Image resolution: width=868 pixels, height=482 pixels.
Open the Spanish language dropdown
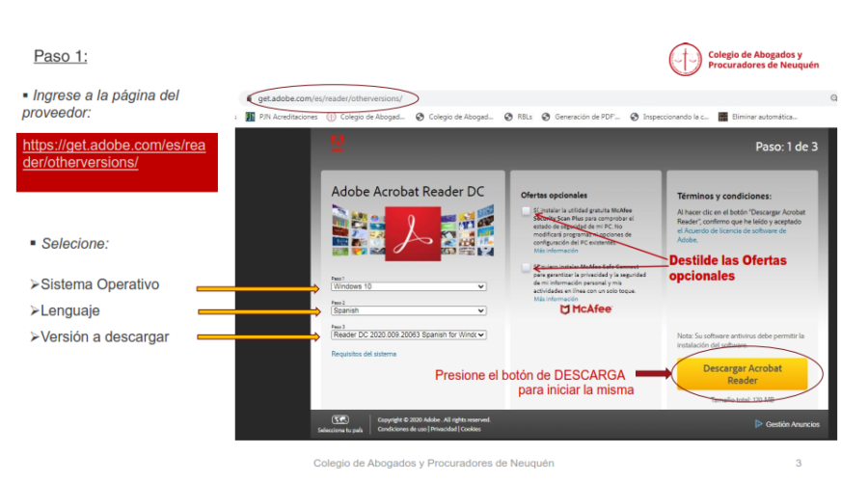coord(409,311)
